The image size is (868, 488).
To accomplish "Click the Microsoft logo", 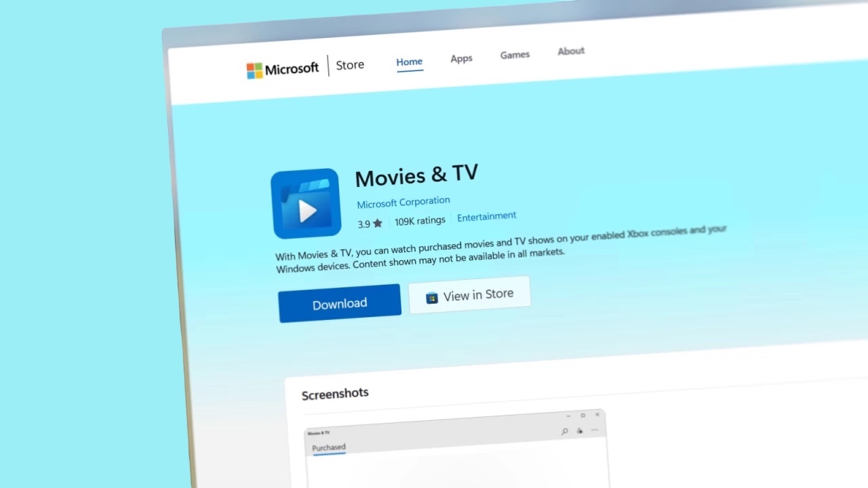I will pos(282,69).
